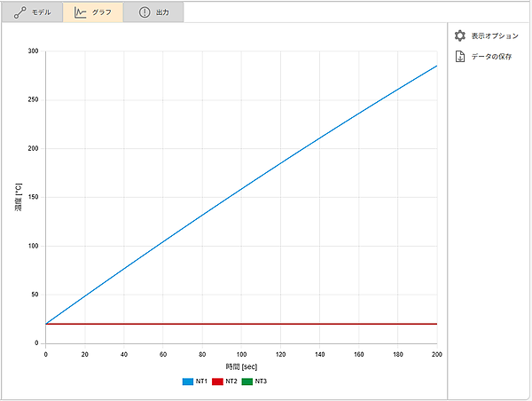This screenshot has width=532, height=401.
Task: Click the green NT3 legend swatch
Action: [247, 381]
